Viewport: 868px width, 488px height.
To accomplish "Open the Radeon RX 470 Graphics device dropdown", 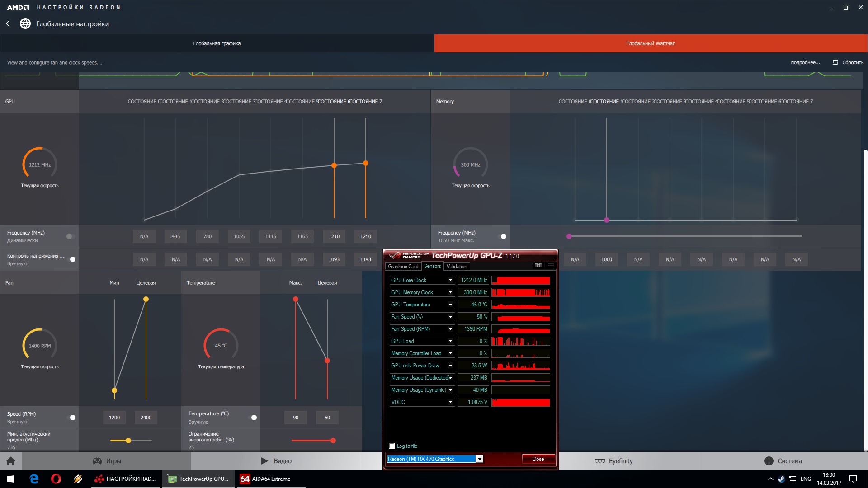I will [480, 459].
